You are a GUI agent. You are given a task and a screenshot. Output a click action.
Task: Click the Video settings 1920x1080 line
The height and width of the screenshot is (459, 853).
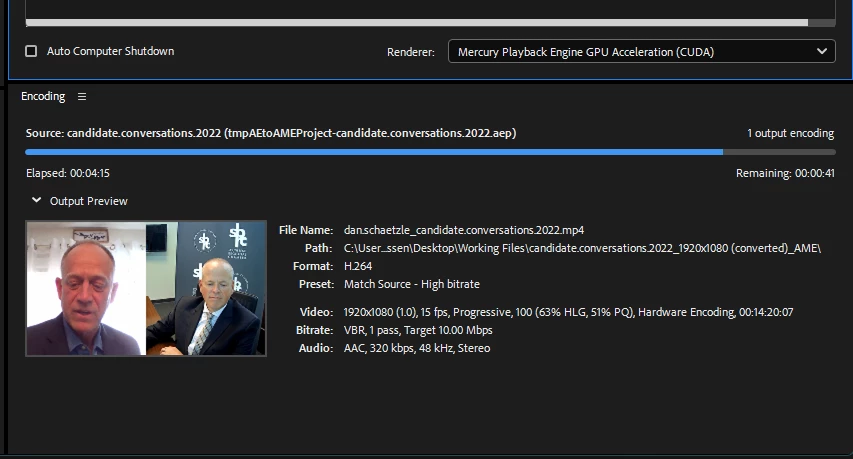click(568, 312)
